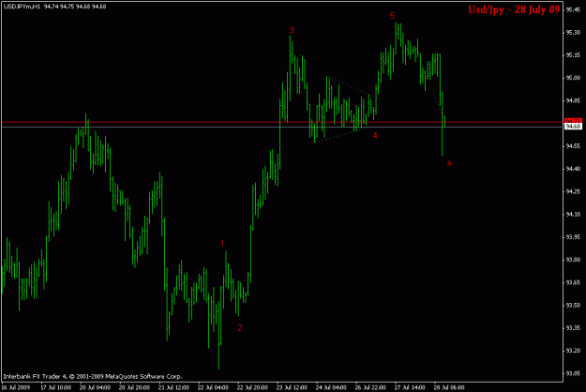This screenshot has width=586, height=392.
Task: Click the 93.35 price axis label
Action: 573,328
